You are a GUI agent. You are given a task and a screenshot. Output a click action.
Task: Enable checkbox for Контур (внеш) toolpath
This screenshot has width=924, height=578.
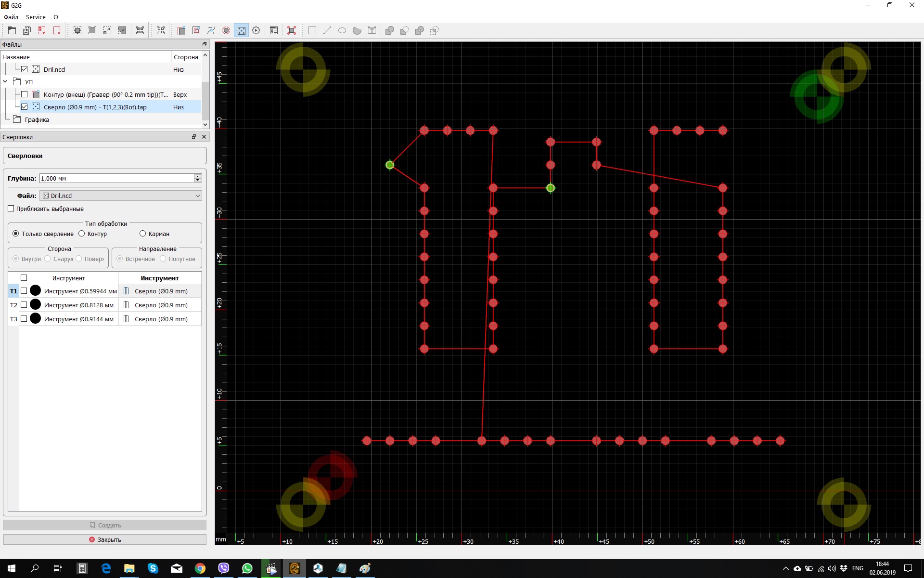click(x=24, y=94)
